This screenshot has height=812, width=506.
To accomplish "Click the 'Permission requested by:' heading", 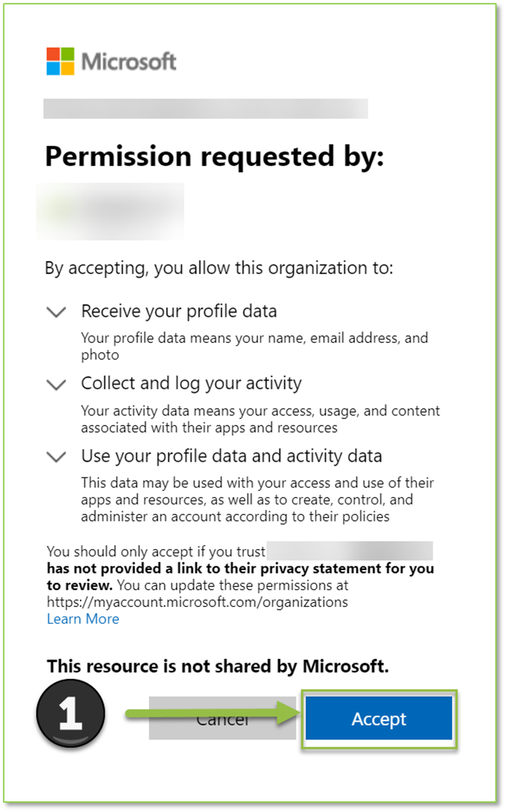I will [214, 156].
